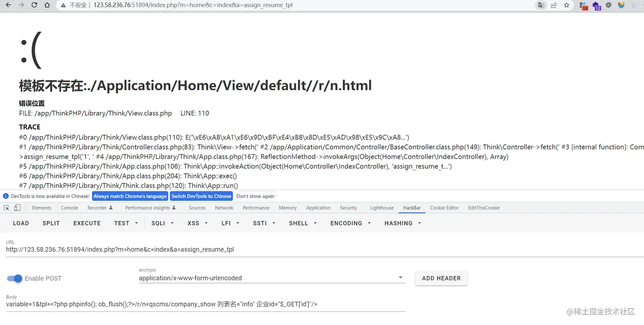Open the enctype selection dropdown
This screenshot has width=644, height=325.
(272, 278)
